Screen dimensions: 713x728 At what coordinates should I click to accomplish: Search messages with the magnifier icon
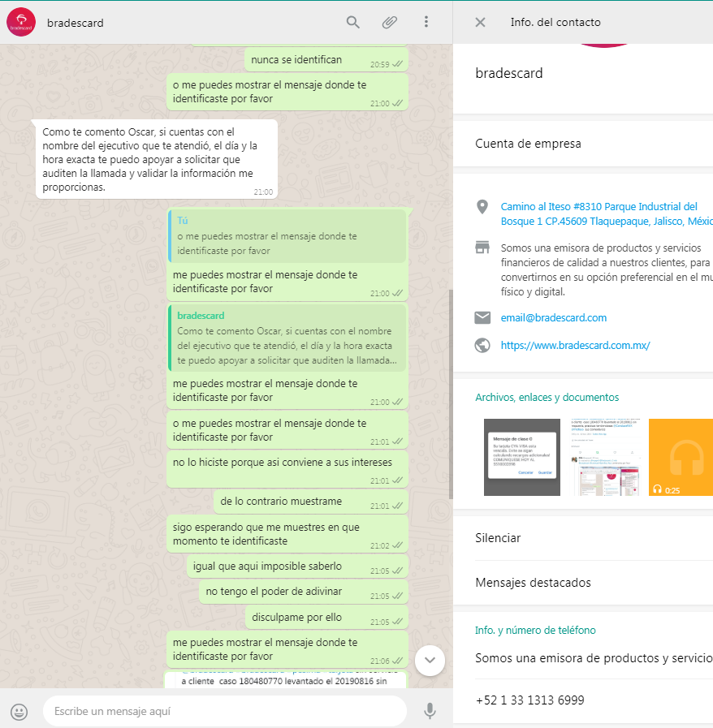point(353,22)
